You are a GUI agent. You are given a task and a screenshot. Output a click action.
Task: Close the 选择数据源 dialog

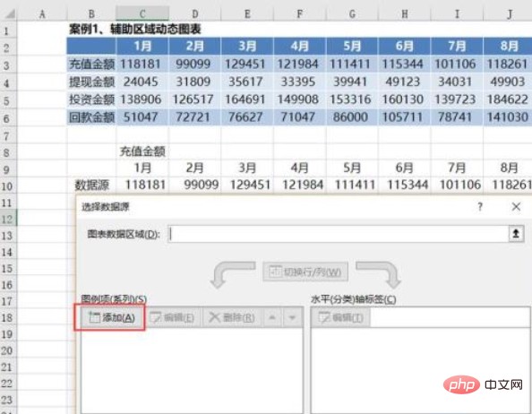coord(516,206)
